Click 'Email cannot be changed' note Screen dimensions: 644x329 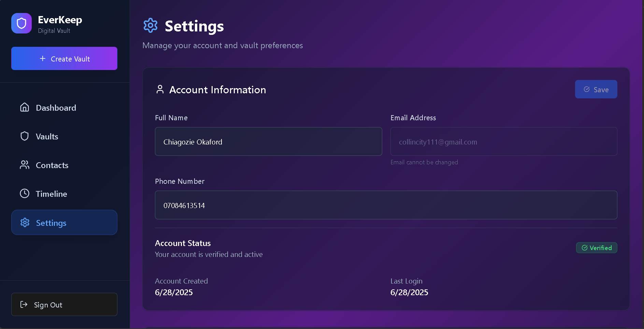[x=424, y=162]
